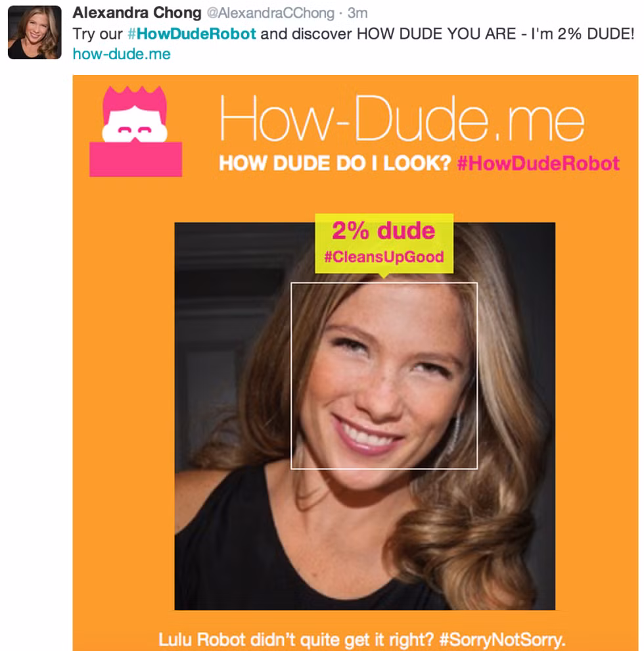Open the @AlexandraCChong handle

click(x=271, y=13)
